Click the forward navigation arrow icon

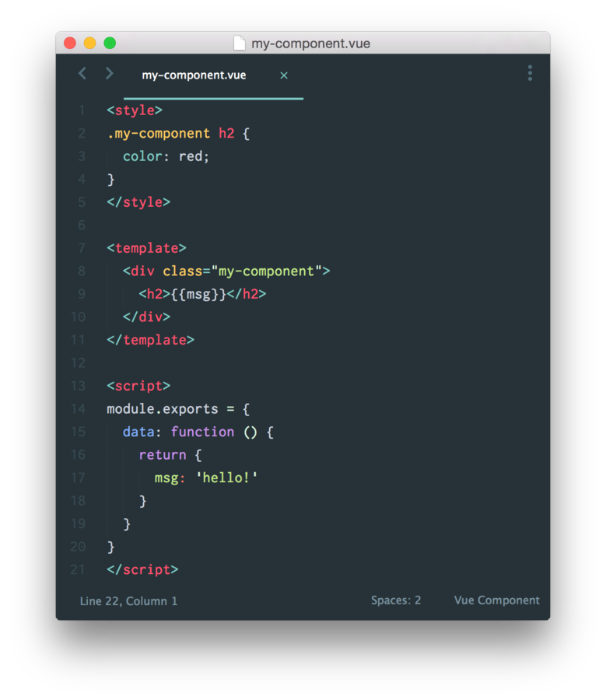point(109,73)
